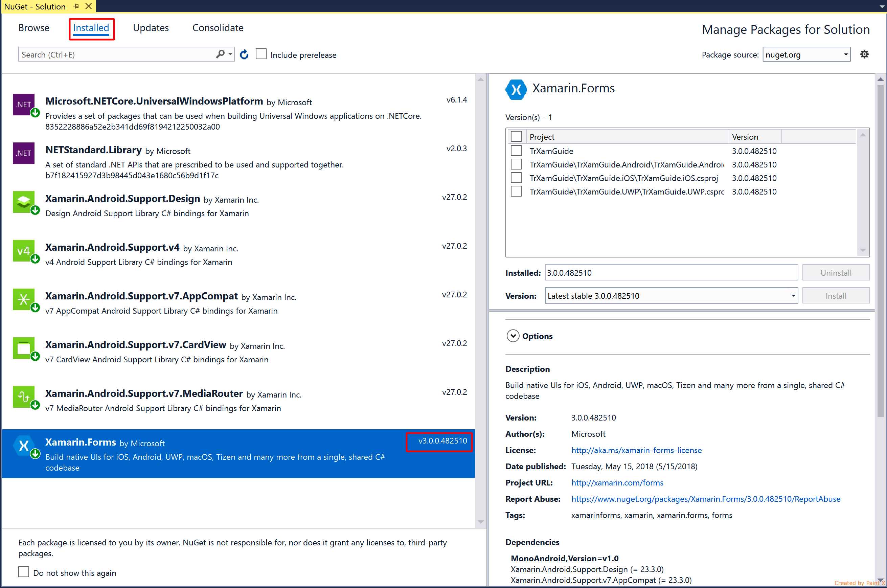Click the Installed version text field
887x588 pixels.
coord(671,273)
